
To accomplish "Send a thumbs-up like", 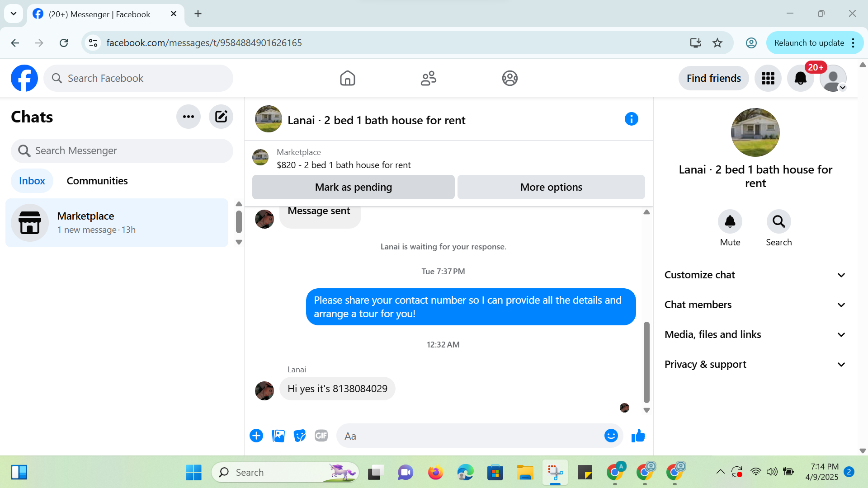I will point(638,436).
